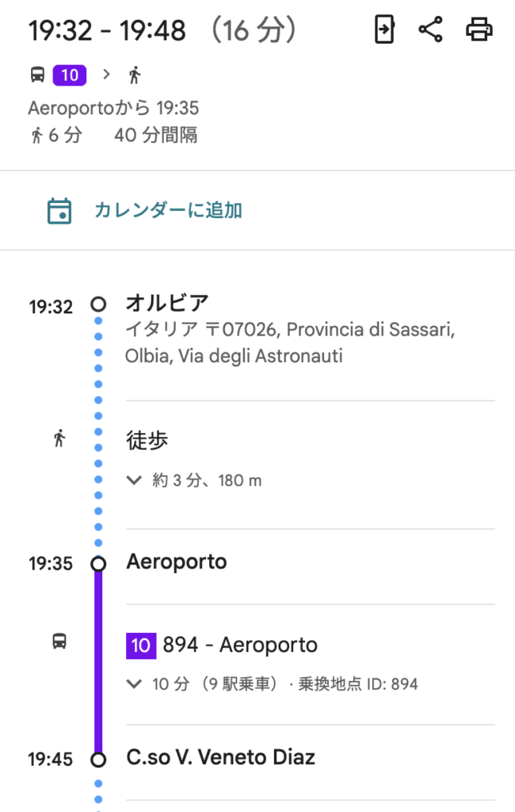Click the カレンダーに追加 link
Image resolution: width=515 pixels, height=812 pixels.
168,211
